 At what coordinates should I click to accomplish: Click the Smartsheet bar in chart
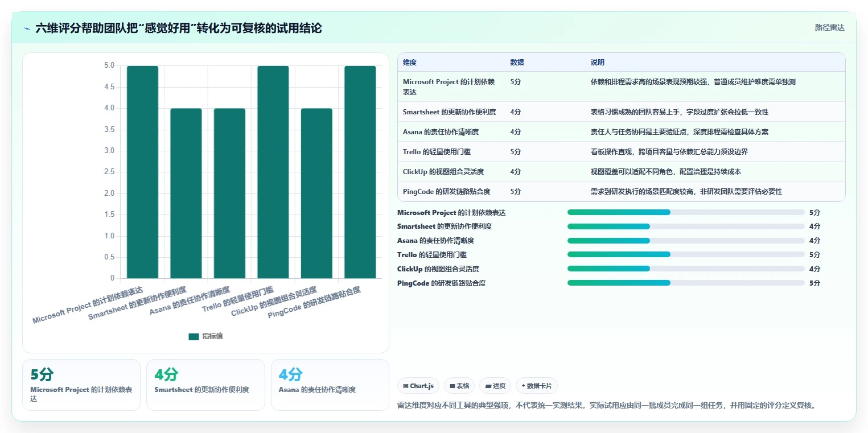click(186, 193)
